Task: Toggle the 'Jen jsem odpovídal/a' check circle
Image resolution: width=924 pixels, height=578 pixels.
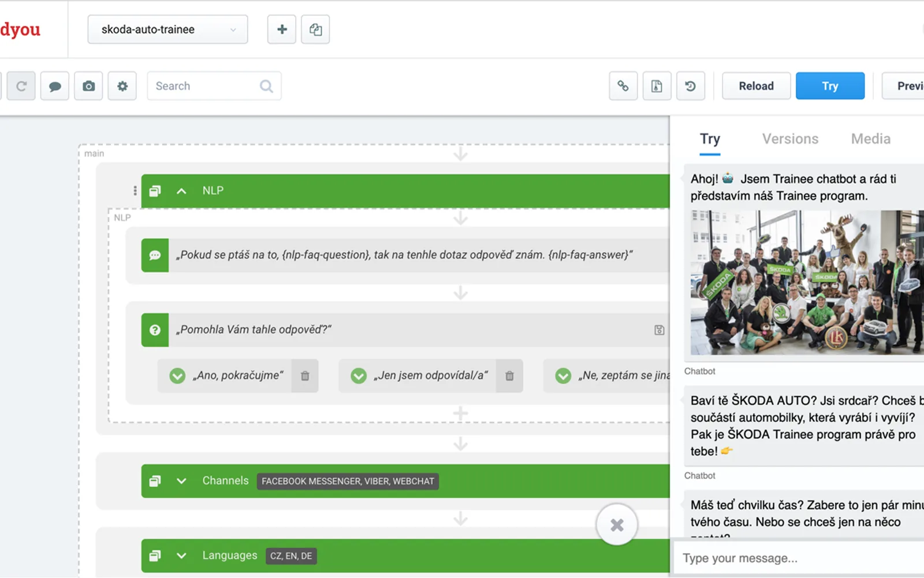Action: [359, 376]
